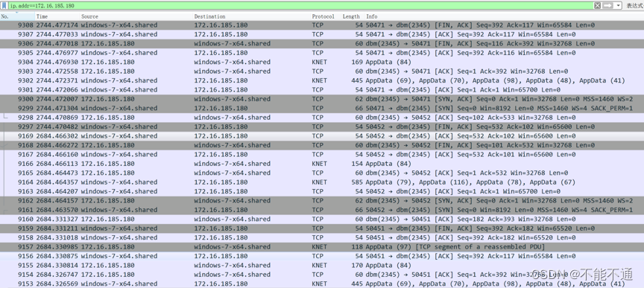Image resolution: width=644 pixels, height=288 pixels.
Task: Sort by the Source column header
Action: tap(136, 16)
